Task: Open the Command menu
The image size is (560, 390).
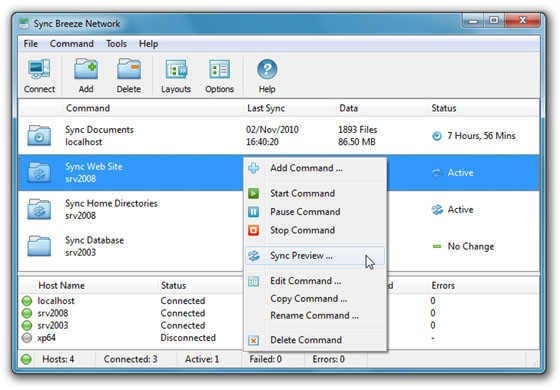Action: point(72,44)
